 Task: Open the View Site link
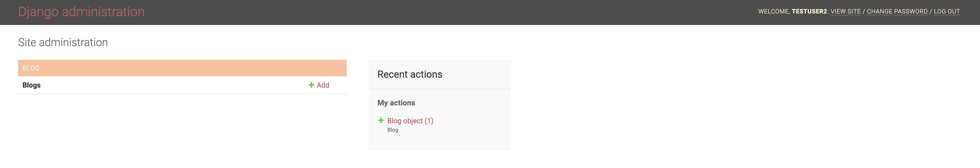pyautogui.click(x=845, y=12)
